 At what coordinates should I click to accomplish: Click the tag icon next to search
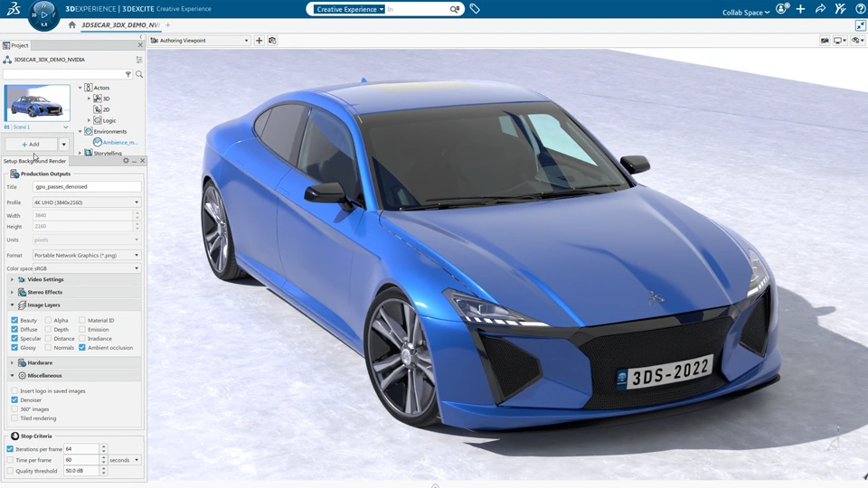tap(475, 9)
